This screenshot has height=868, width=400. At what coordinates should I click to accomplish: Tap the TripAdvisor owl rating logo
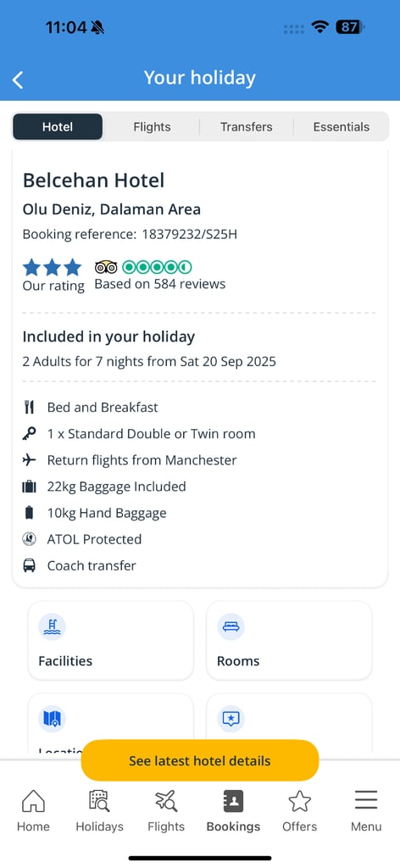tap(106, 267)
